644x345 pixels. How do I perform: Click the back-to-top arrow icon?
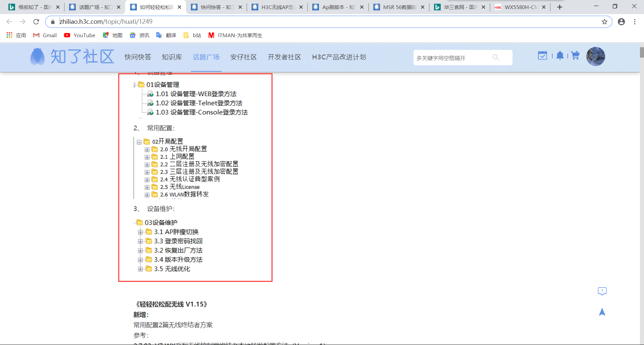click(x=602, y=312)
